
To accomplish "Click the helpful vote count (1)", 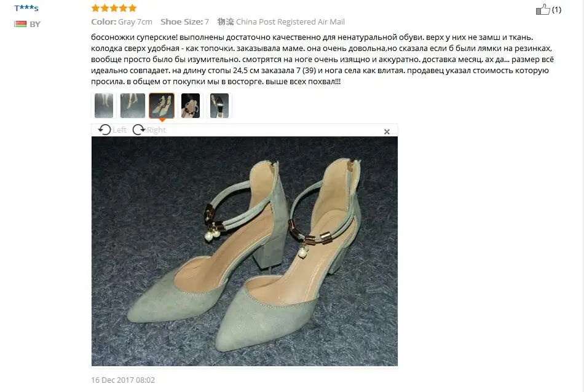I will tap(556, 10).
